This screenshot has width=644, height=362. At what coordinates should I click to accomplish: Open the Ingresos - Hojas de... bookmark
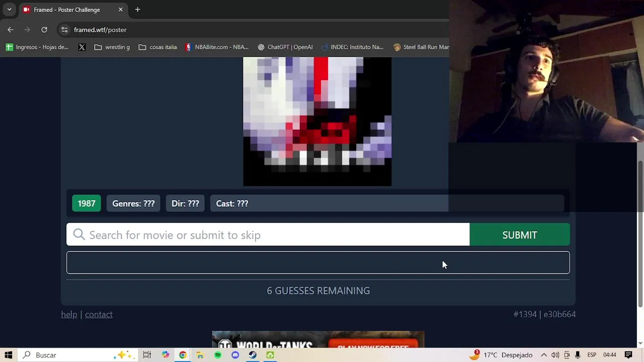tap(37, 47)
